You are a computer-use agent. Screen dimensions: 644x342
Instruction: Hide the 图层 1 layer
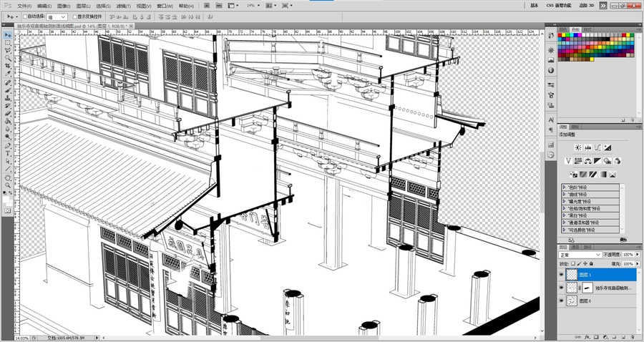pyautogui.click(x=562, y=275)
